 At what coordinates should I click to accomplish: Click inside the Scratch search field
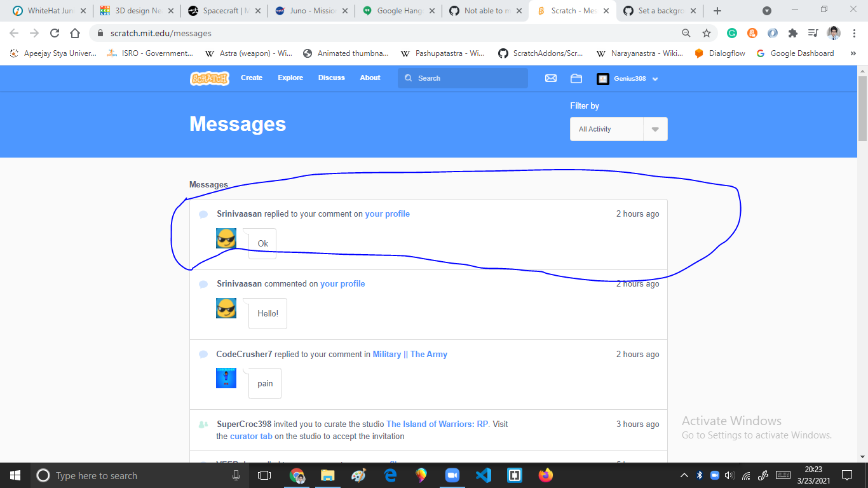(464, 78)
